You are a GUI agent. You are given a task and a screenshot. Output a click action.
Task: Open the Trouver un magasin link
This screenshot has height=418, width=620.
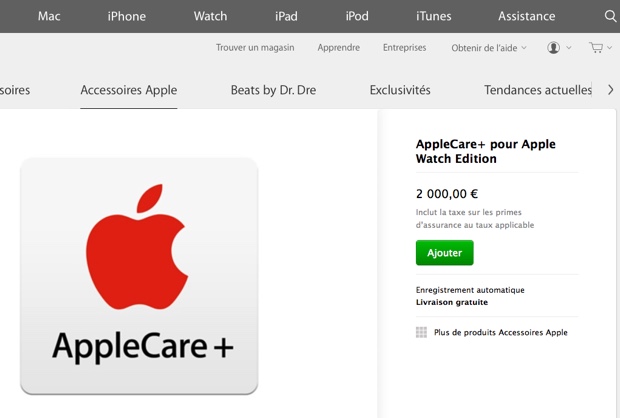click(x=255, y=47)
